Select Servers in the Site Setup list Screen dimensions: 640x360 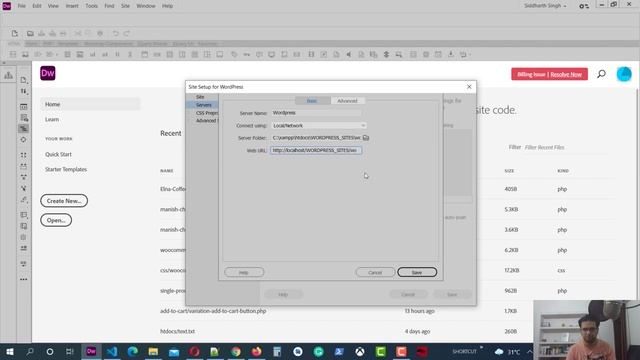204,105
